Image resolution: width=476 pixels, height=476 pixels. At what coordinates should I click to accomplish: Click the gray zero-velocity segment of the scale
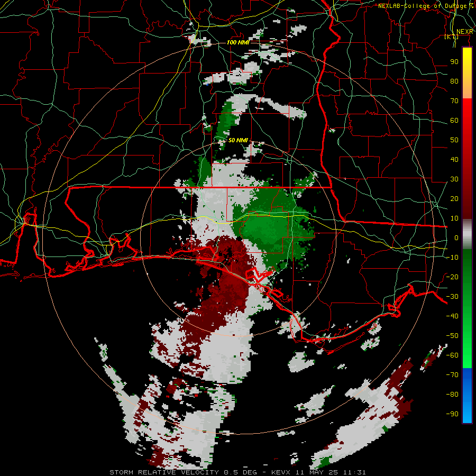point(467,234)
